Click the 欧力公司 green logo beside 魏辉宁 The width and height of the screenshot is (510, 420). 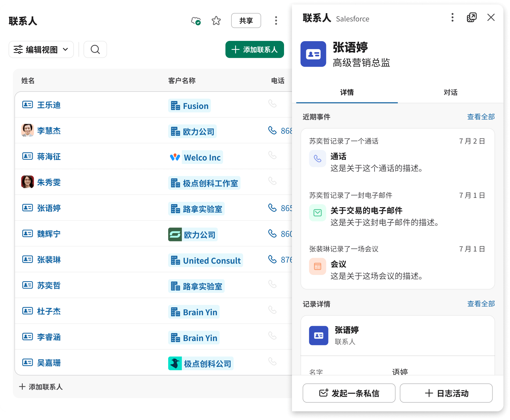tap(175, 234)
